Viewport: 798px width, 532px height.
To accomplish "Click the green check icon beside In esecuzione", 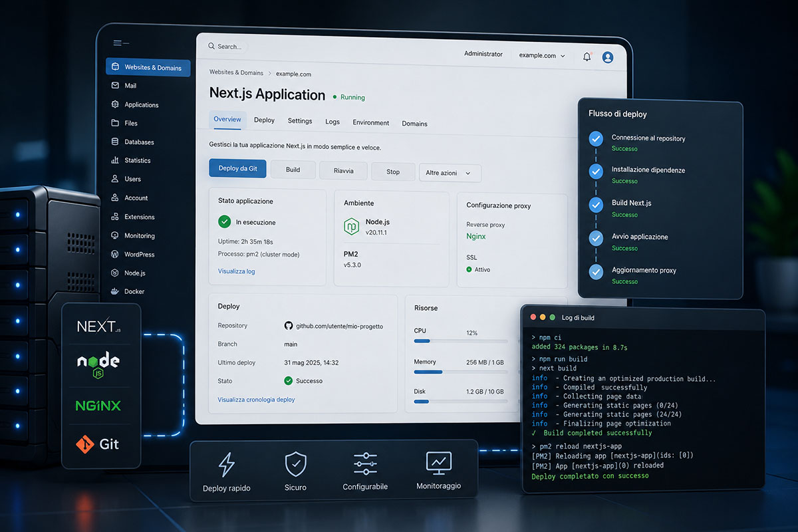I will [224, 221].
